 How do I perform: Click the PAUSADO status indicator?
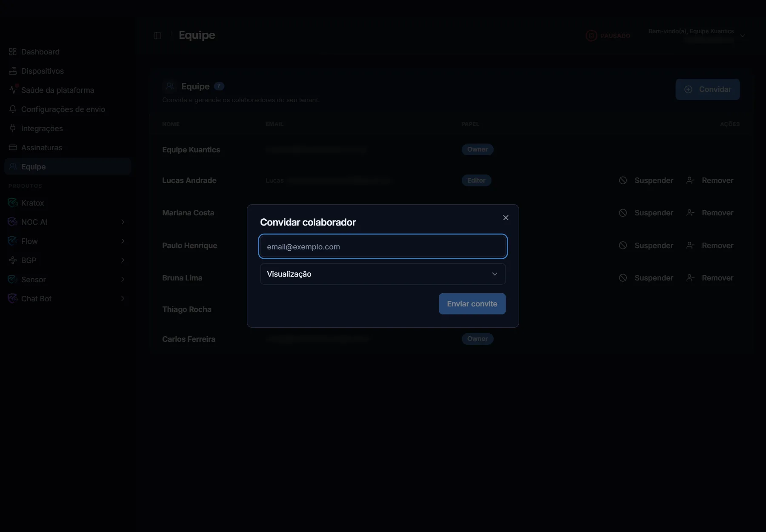(x=608, y=36)
